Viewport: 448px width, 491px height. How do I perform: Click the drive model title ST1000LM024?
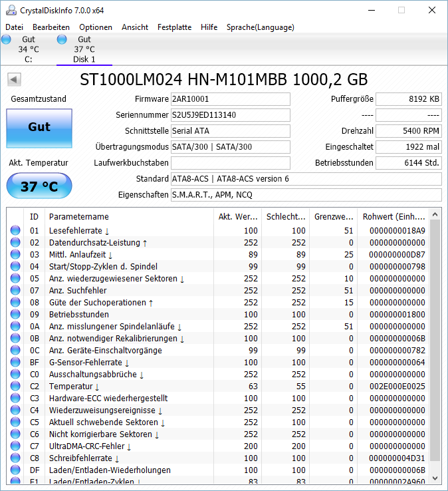point(224,80)
